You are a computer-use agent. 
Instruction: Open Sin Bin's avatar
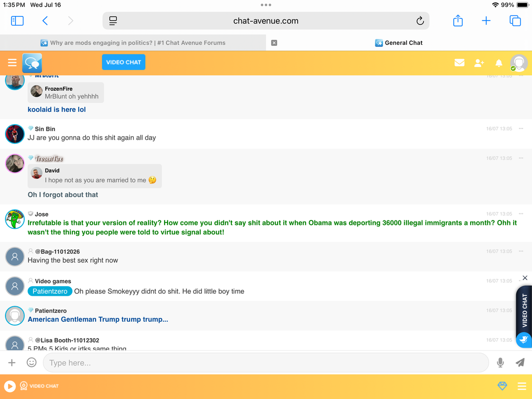[14, 134]
